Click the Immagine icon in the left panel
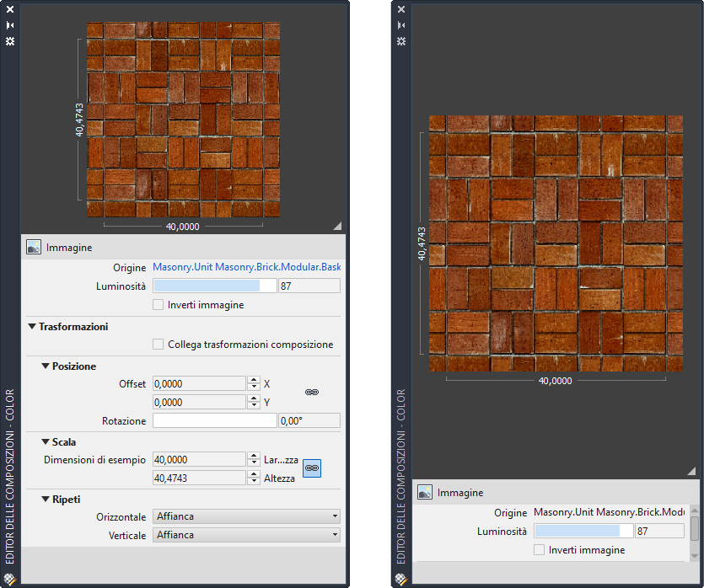This screenshot has height=588, width=704. [x=34, y=248]
